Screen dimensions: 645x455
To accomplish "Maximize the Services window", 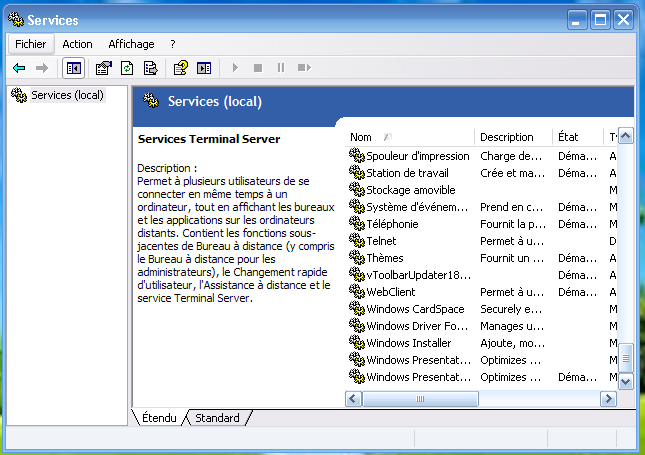I will click(x=600, y=20).
